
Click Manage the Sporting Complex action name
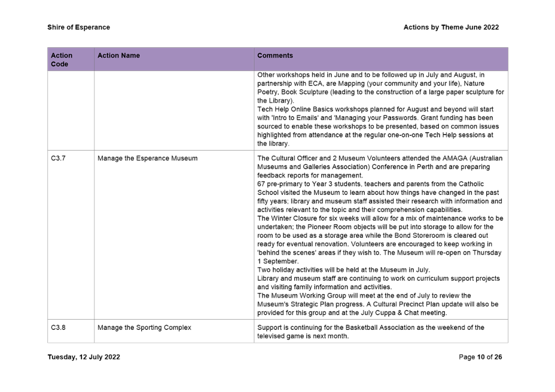[144, 326]
